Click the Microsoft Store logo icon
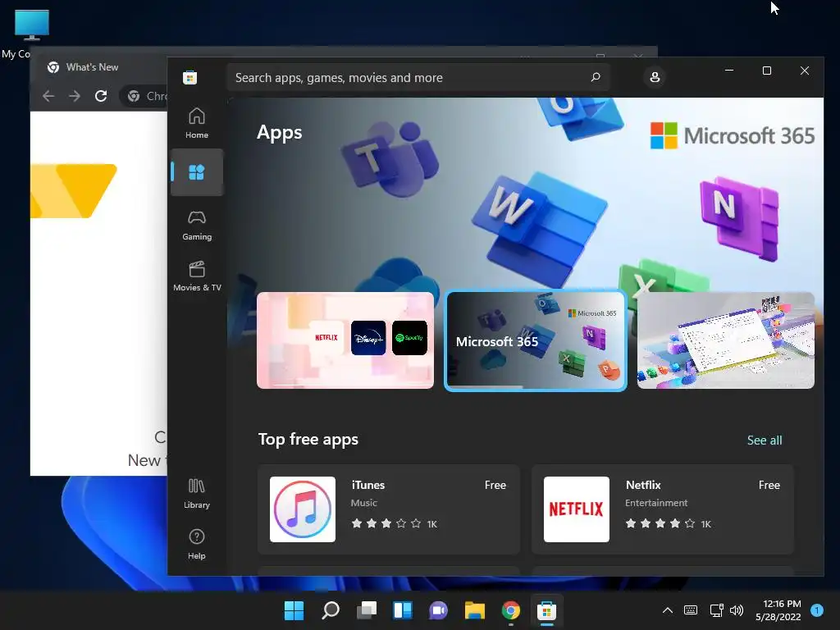The width and height of the screenshot is (840, 630). pyautogui.click(x=189, y=77)
